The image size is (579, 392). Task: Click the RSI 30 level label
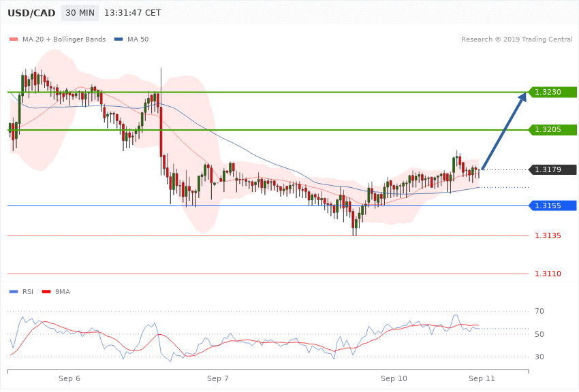click(539, 357)
